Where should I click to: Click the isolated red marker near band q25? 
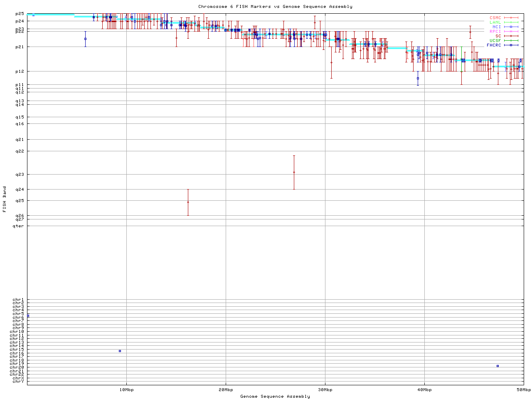click(x=188, y=202)
